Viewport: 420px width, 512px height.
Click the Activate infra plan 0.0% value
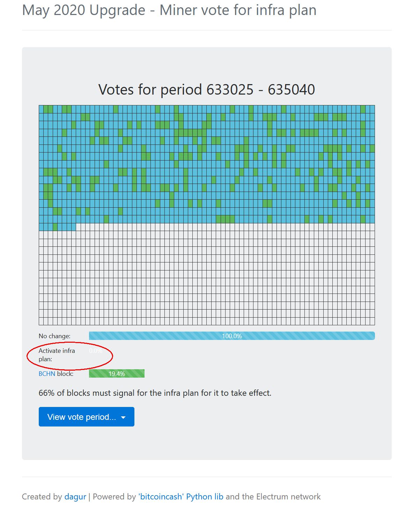pos(96,350)
